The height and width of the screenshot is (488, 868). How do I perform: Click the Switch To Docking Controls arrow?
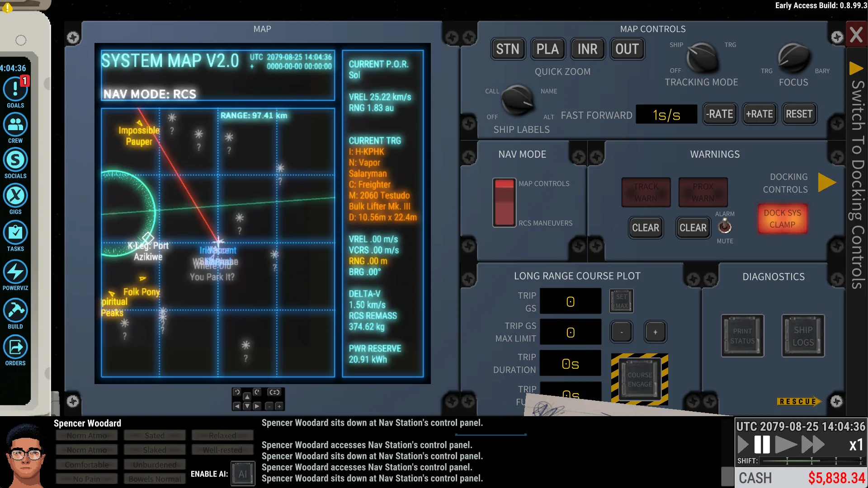pyautogui.click(x=856, y=69)
